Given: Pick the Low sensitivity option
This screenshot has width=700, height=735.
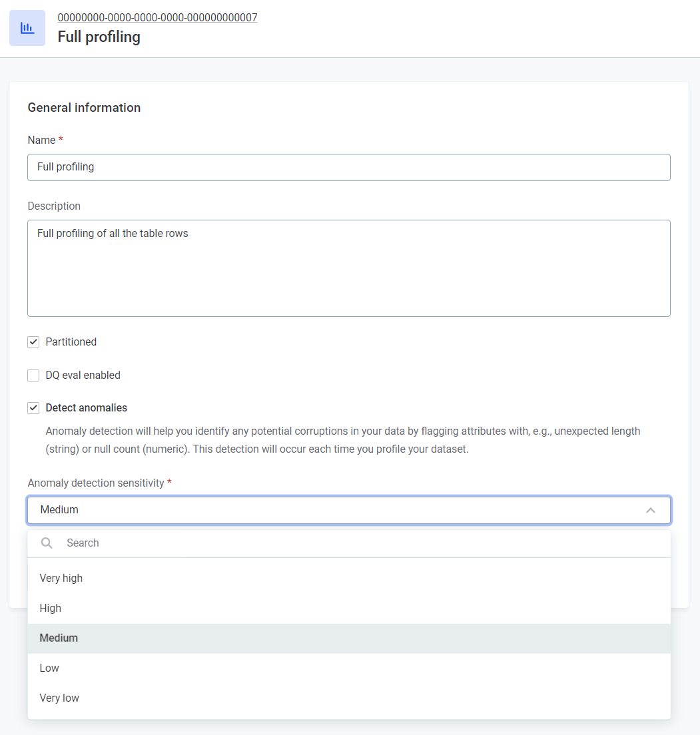Looking at the screenshot, I should (49, 668).
